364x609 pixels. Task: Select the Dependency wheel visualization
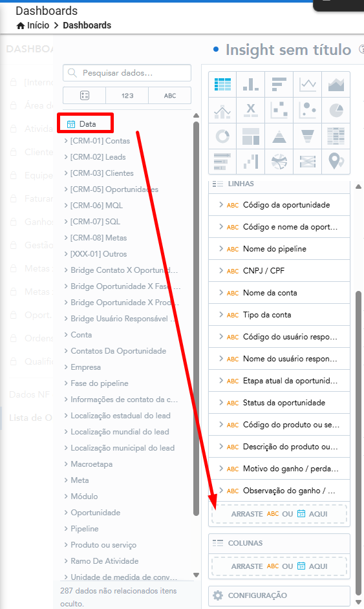coord(279,162)
